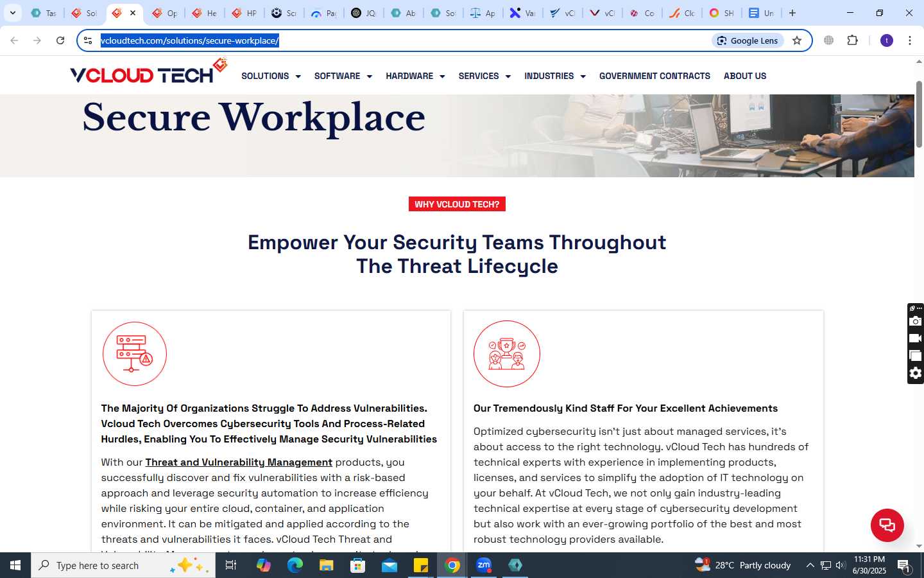Switch to the 'Tas' browser tab

point(44,13)
